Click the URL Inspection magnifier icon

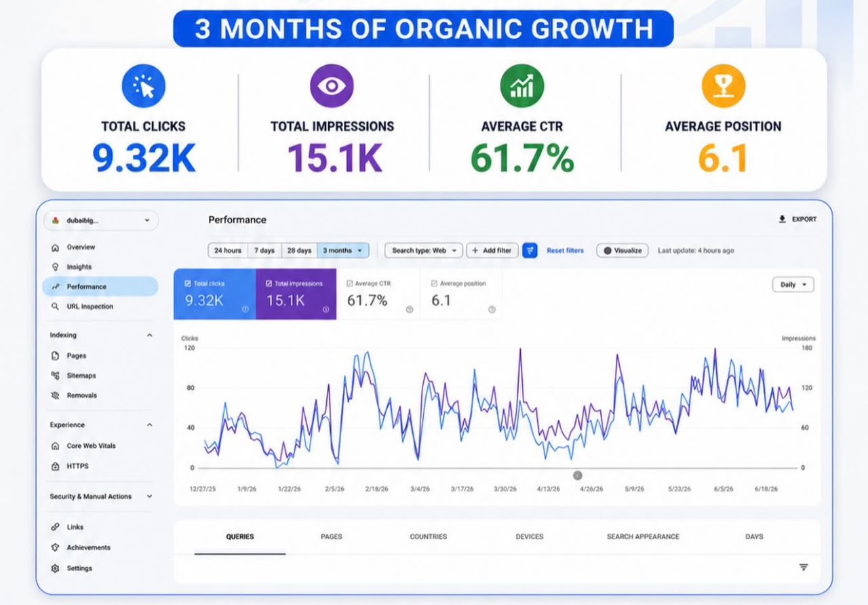pos(55,307)
